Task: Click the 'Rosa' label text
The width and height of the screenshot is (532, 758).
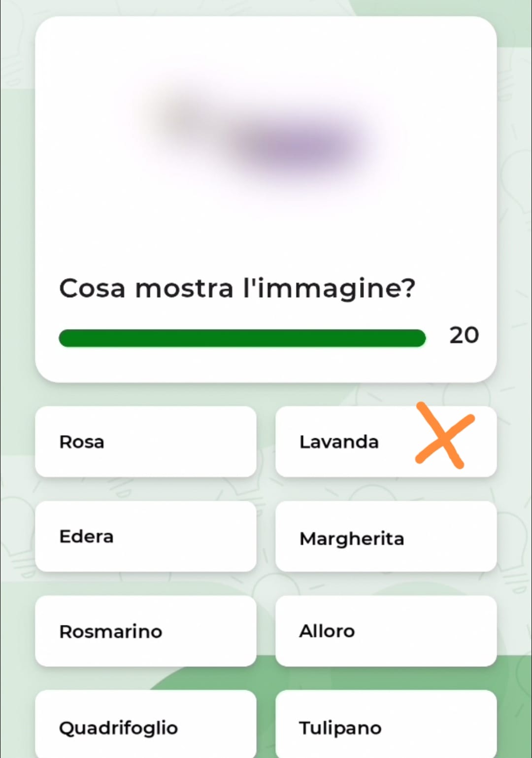Action: [x=82, y=442]
